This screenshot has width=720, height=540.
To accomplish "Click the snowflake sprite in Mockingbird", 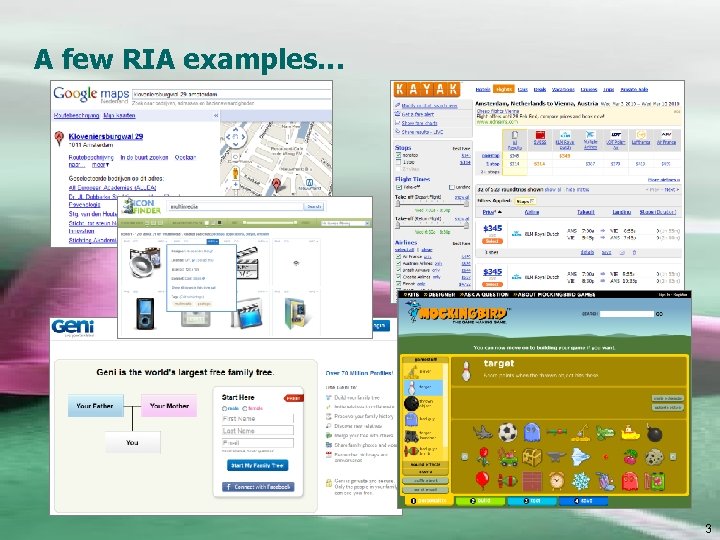I will pyautogui.click(x=581, y=482).
